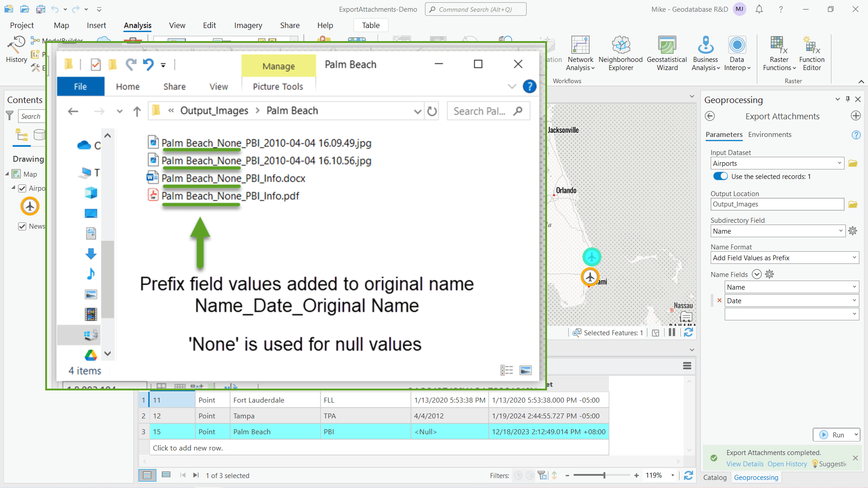
Task: Switch to the Environments tab
Action: click(x=769, y=135)
